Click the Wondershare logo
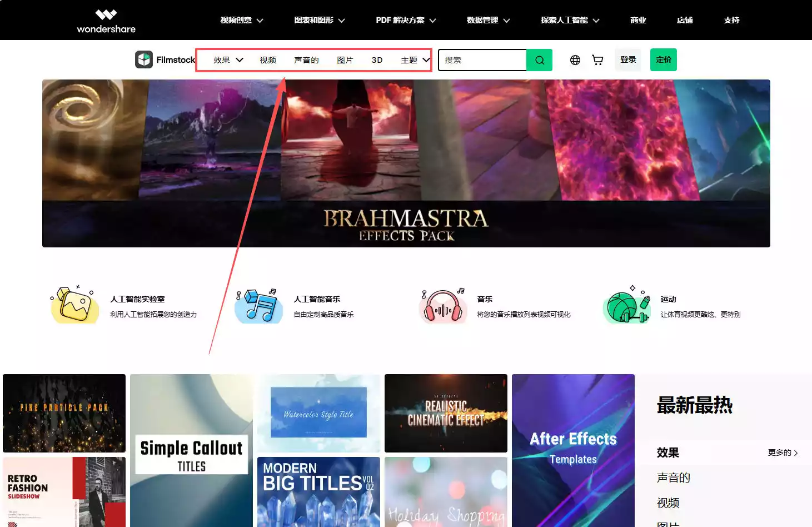The width and height of the screenshot is (812, 527). click(106, 21)
